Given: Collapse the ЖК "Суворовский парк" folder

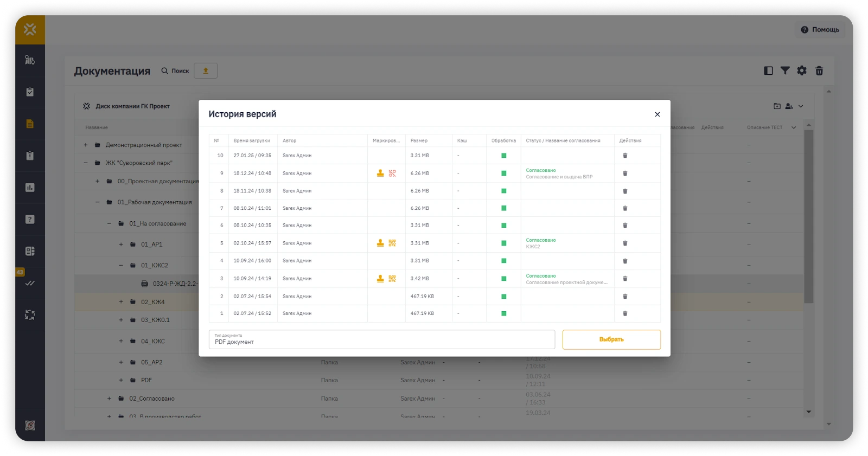Looking at the screenshot, I should [x=86, y=163].
